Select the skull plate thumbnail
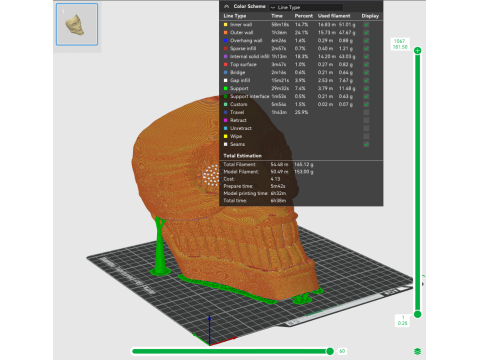This screenshot has height=360, width=480. tap(77, 24)
